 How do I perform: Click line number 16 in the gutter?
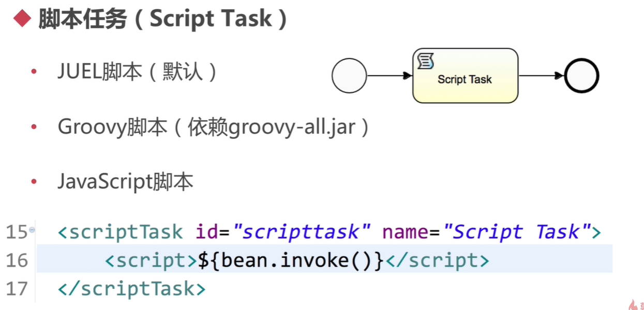click(x=17, y=260)
